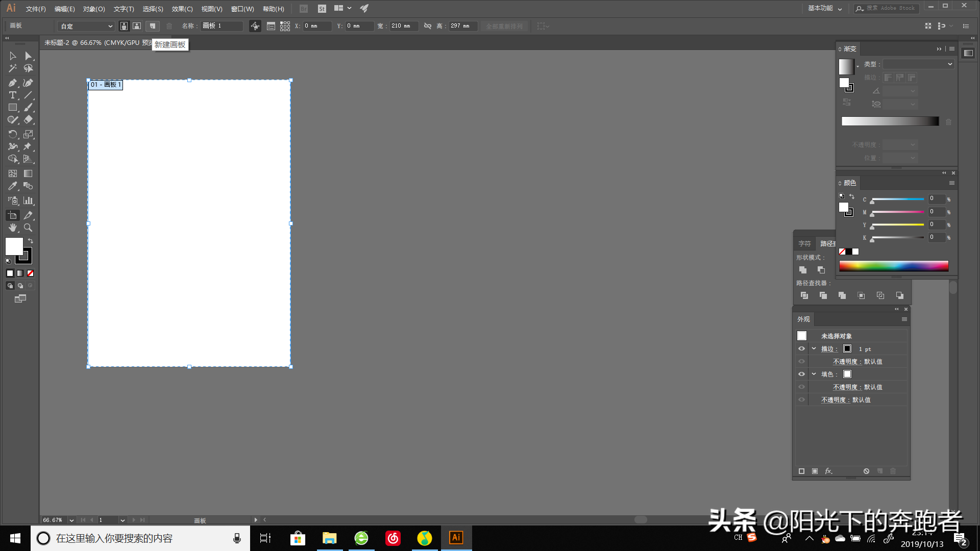Open the zoom level dropdown
This screenshot has width=980, height=551.
click(x=71, y=520)
